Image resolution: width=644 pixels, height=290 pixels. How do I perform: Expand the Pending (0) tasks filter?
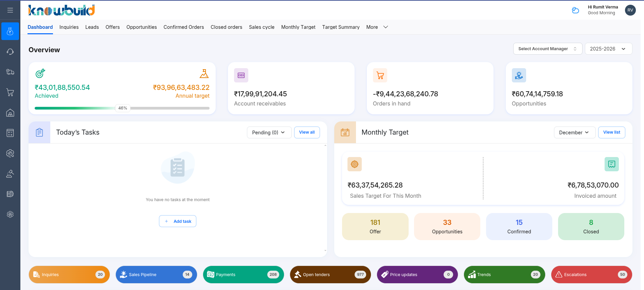click(x=269, y=133)
